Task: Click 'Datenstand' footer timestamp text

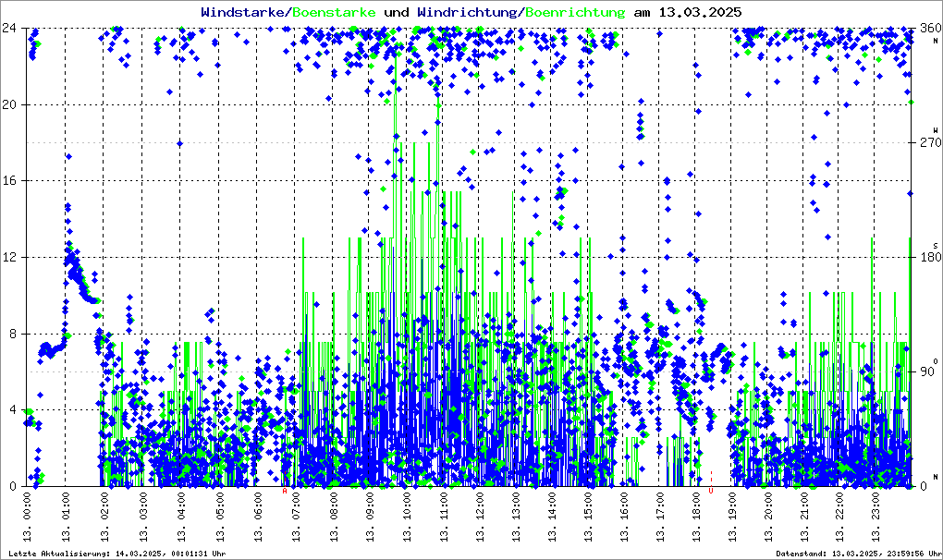Action: 857,554
